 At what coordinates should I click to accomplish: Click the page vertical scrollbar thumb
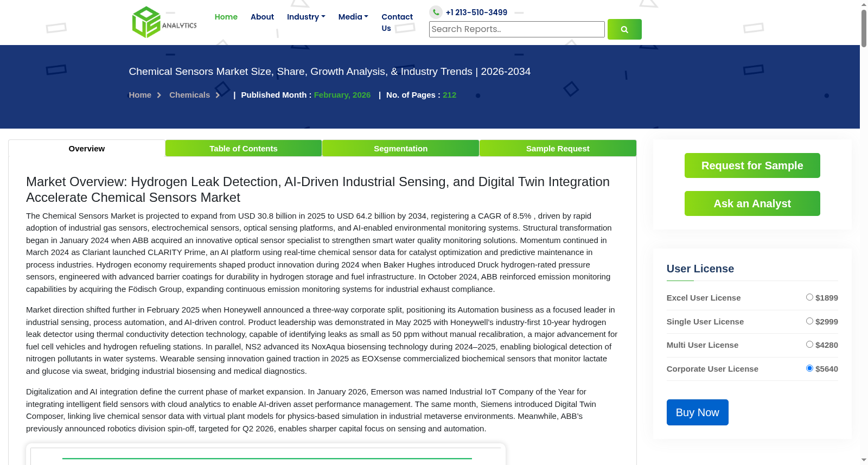click(864, 28)
